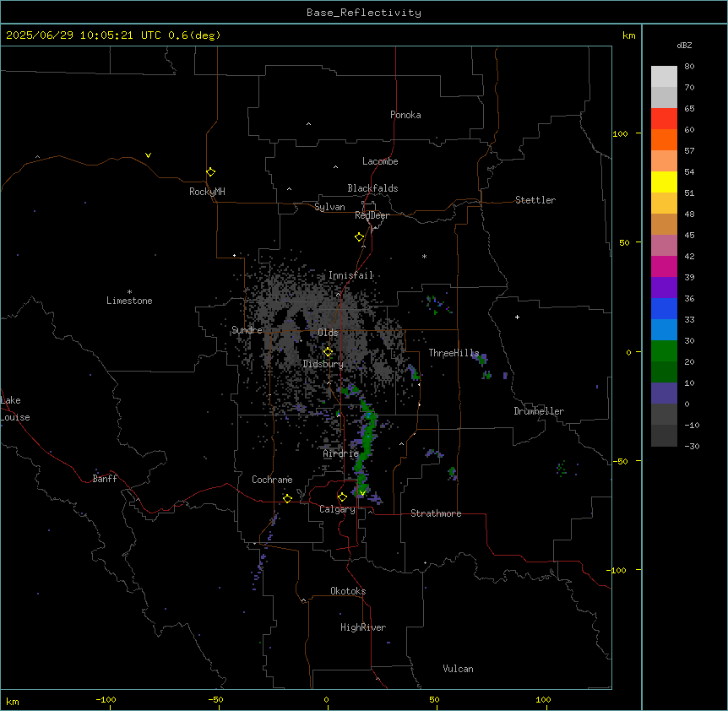
Task: Select the light gray 70-80 dBZ legend swatch
Action: tap(664, 76)
